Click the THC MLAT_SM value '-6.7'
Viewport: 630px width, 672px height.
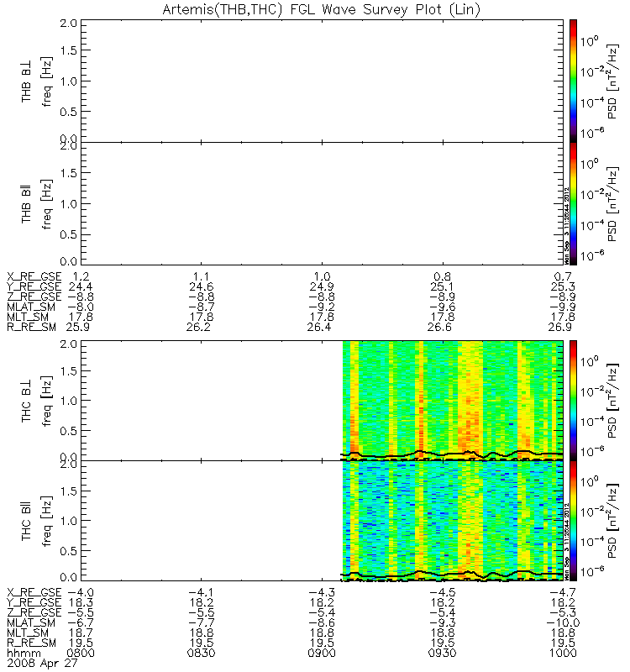click(81, 622)
